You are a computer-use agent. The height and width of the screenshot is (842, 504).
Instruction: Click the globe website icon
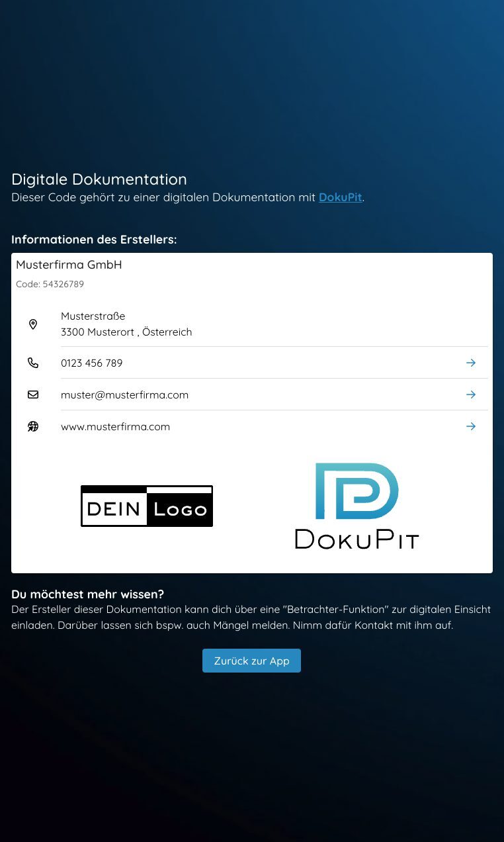33,426
